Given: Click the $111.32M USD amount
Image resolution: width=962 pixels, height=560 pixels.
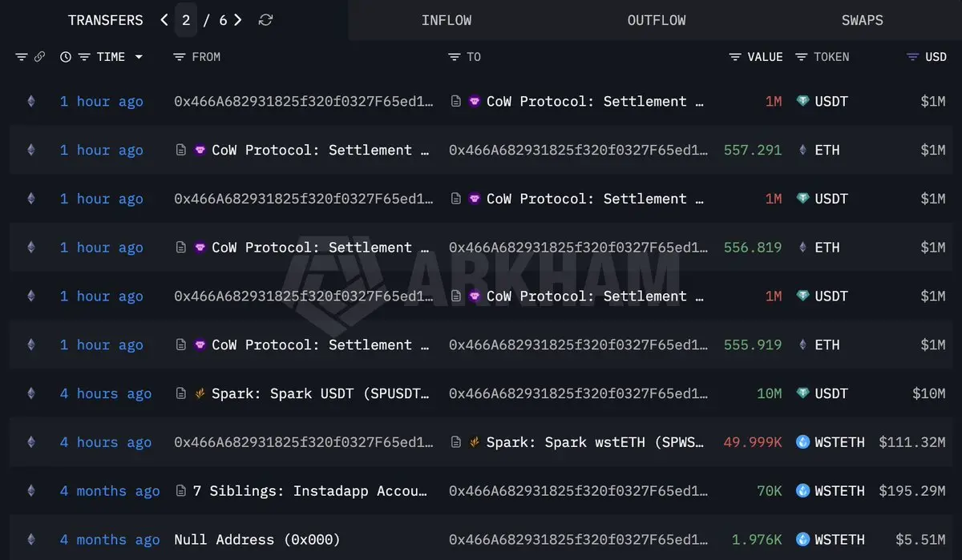Looking at the screenshot, I should click(x=912, y=442).
